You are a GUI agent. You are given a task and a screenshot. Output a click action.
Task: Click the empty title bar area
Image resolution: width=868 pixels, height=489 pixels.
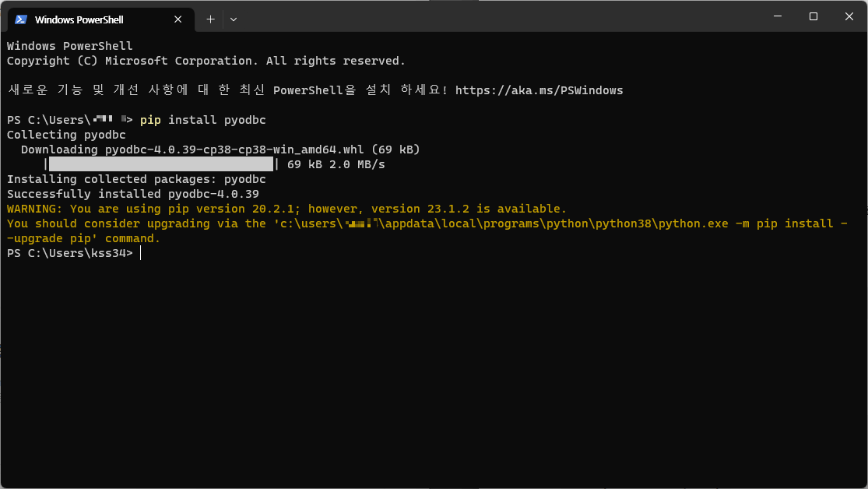[x=498, y=16]
